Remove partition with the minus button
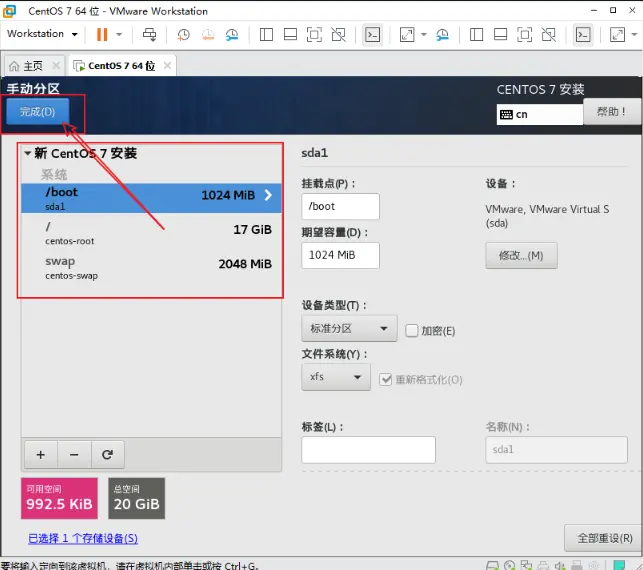643x570 pixels. coord(73,454)
